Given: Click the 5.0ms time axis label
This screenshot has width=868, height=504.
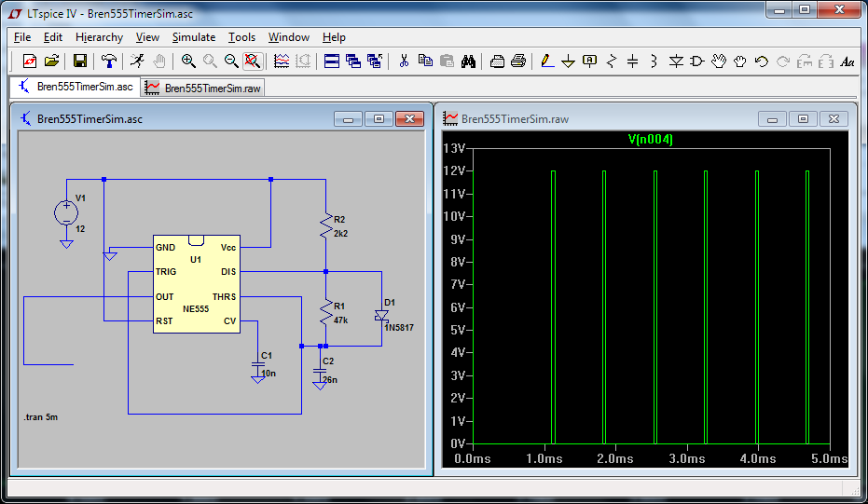Looking at the screenshot, I should tap(829, 458).
